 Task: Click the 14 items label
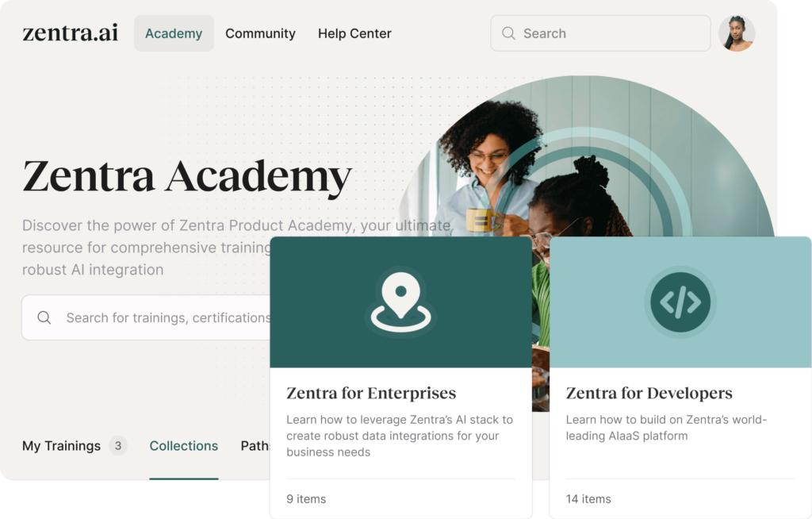coord(588,499)
